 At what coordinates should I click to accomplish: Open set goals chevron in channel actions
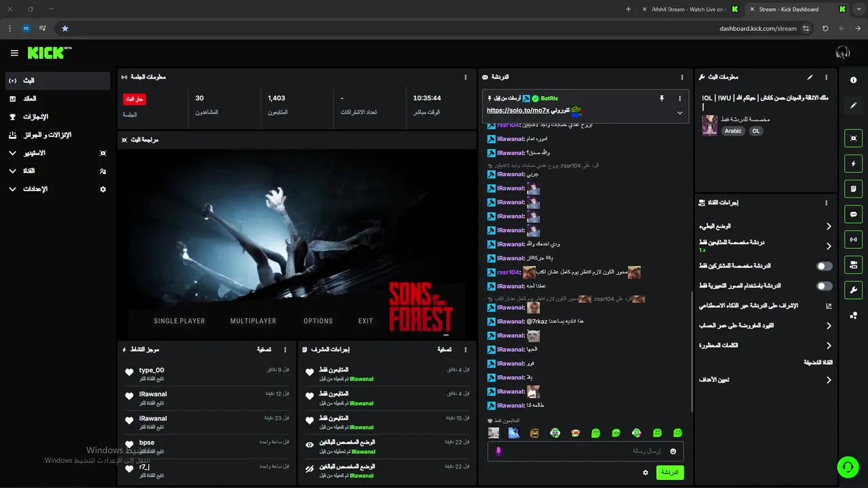pos(829,380)
